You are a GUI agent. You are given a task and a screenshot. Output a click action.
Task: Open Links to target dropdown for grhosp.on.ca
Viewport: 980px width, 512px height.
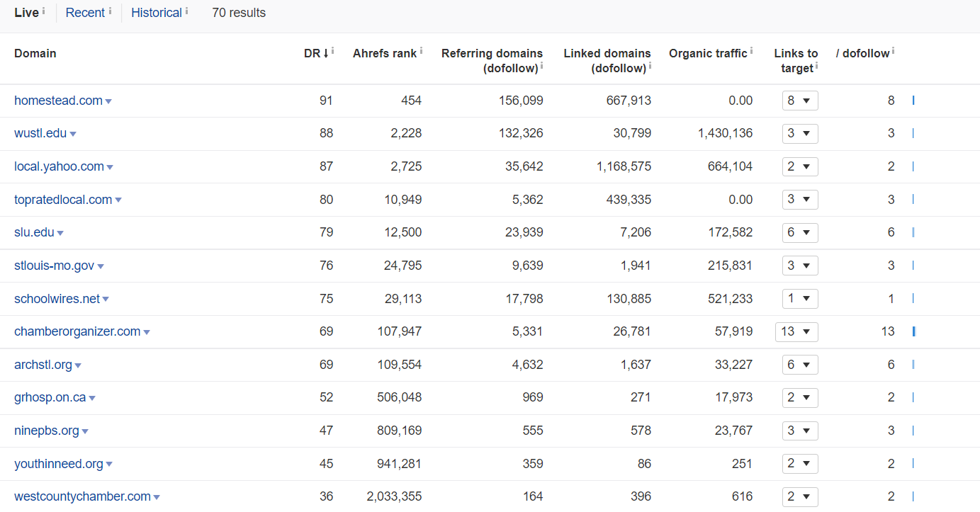[800, 397]
